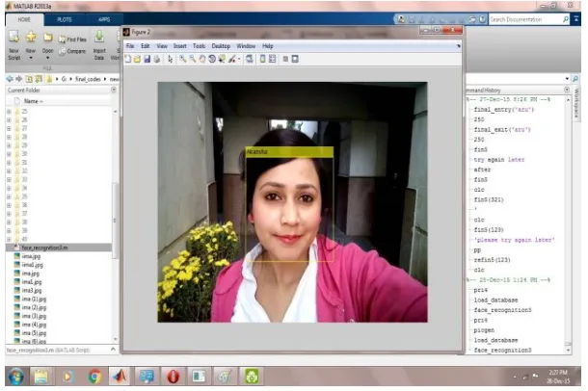Switch to the APPS tab
This screenshot has height=391, width=588.
tap(104, 19)
